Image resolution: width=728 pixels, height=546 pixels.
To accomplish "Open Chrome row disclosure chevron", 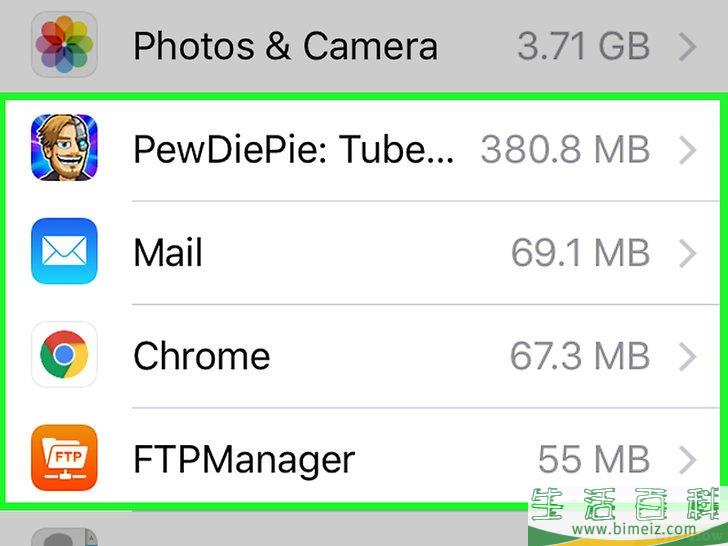I will (x=688, y=357).
